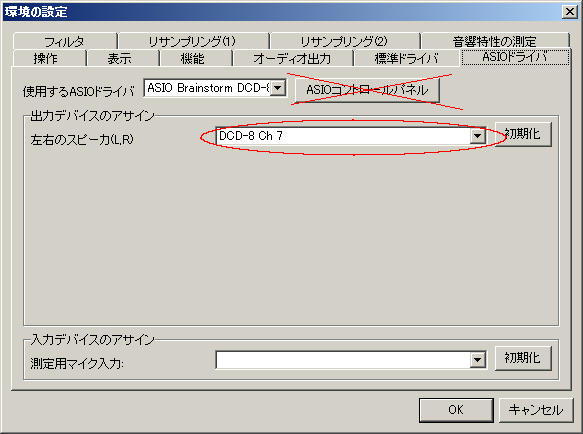The height and width of the screenshot is (434, 583).
Task: Open the フィルタ tab
Action: point(65,41)
